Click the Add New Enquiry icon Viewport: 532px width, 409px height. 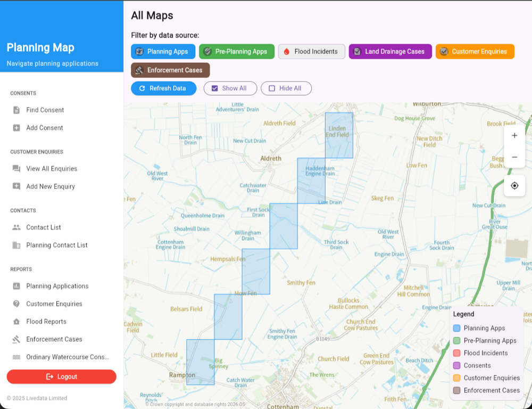(16, 186)
